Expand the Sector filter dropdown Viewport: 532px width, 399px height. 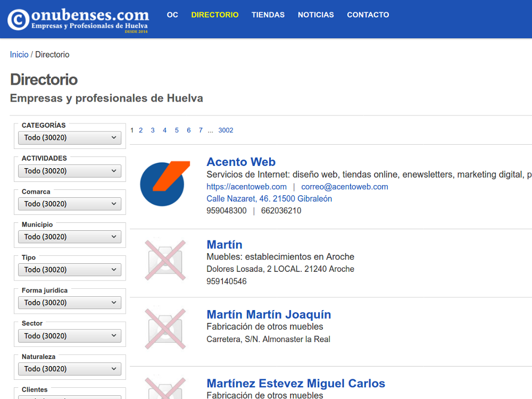point(70,336)
